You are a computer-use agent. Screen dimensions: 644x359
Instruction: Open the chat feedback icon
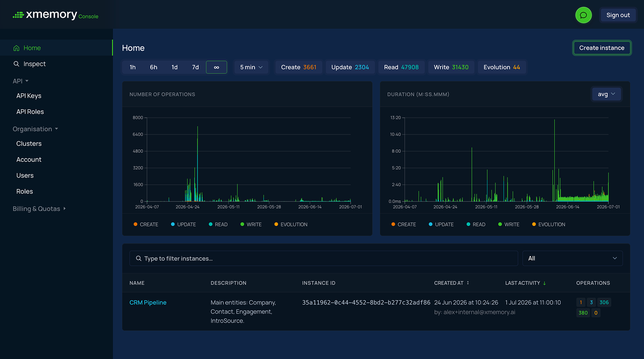(x=583, y=15)
